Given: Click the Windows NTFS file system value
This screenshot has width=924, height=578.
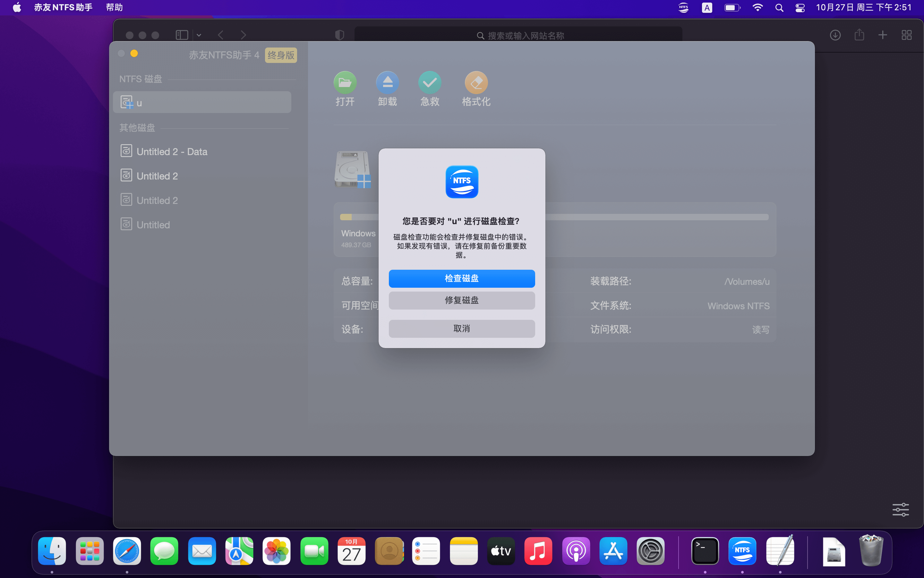Looking at the screenshot, I should [x=739, y=306].
